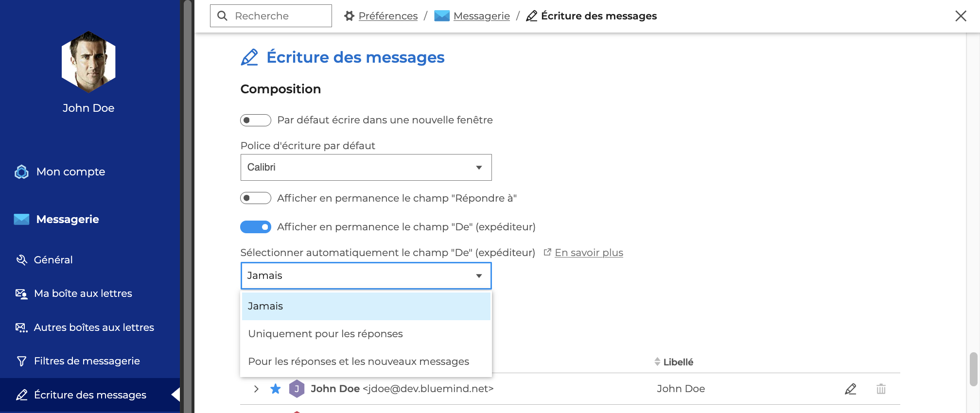Image resolution: width=980 pixels, height=413 pixels.
Task: Click the pencil edit icon for John Doe identity
Action: 850,389
